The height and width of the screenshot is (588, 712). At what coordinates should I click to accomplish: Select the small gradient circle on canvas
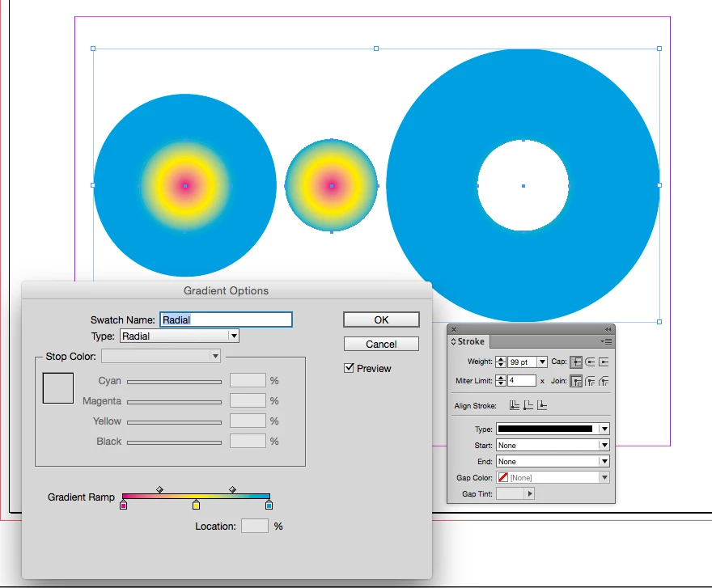pyautogui.click(x=332, y=185)
